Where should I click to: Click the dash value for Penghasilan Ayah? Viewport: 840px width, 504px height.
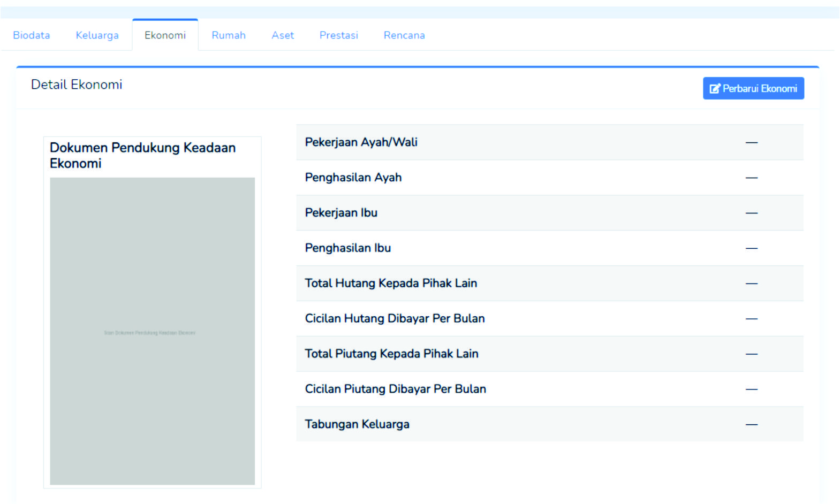coord(752,178)
